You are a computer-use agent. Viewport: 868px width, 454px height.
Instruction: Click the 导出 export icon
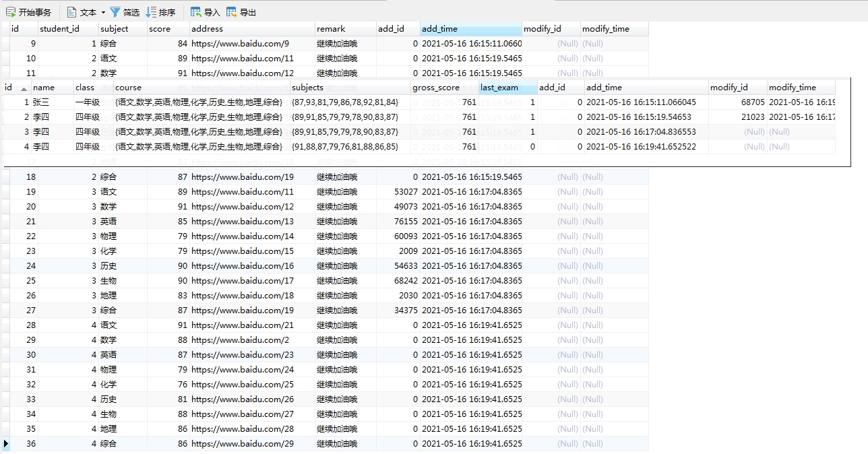coord(232,12)
